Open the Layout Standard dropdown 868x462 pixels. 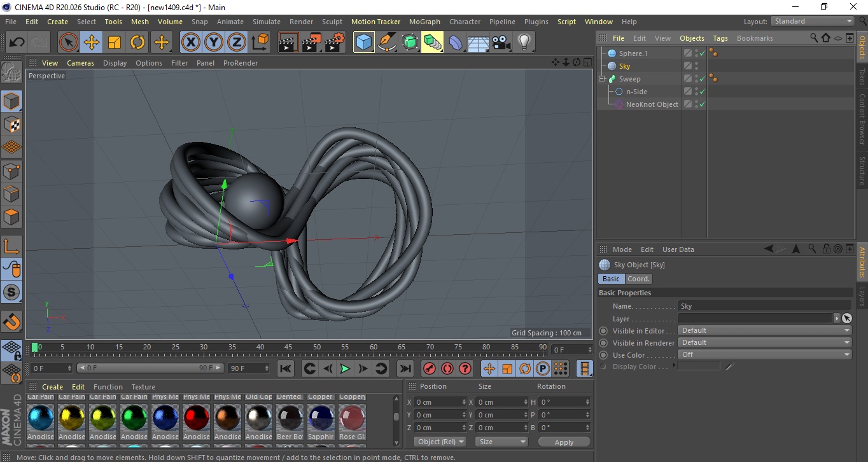click(x=813, y=21)
